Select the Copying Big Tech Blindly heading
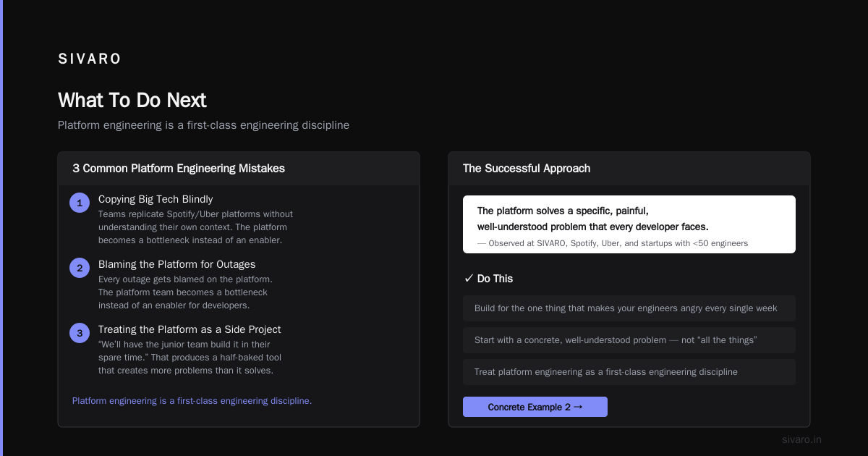868x456 pixels. coord(156,199)
